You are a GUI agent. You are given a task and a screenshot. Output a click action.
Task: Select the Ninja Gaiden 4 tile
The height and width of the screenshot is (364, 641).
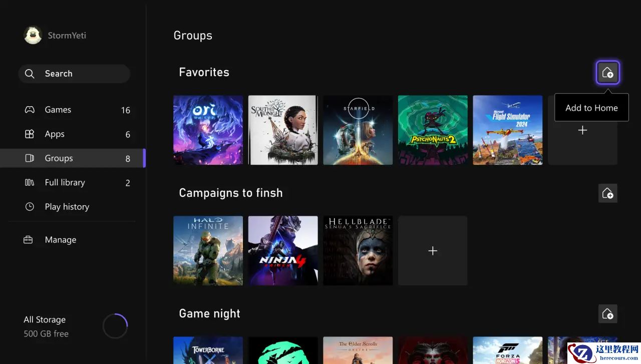(283, 250)
